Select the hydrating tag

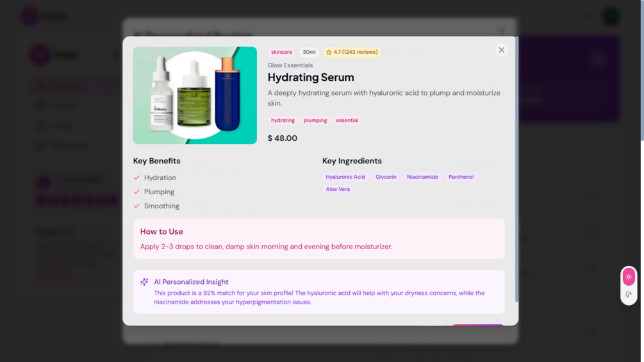click(283, 120)
